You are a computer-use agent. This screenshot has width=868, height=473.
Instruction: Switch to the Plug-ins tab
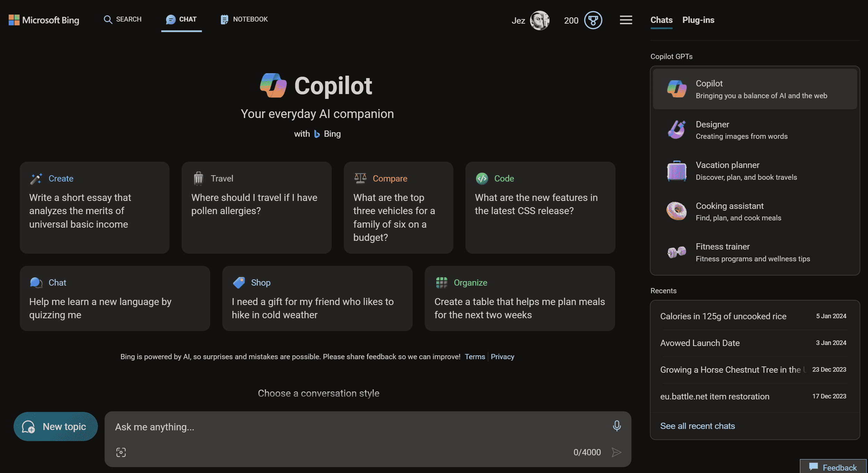coord(698,20)
